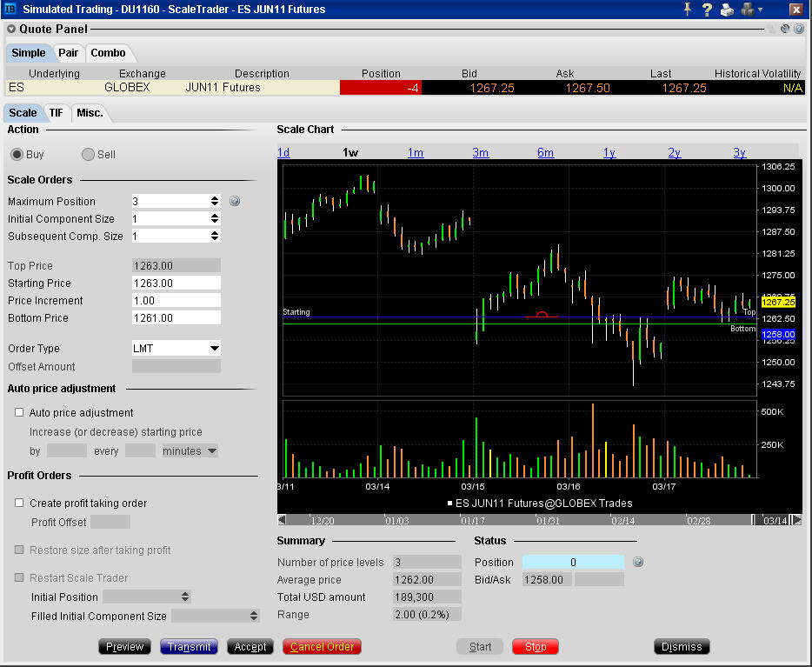The height and width of the screenshot is (667, 812).
Task: Adjust Maximum Position spinner arrows
Action: [x=215, y=201]
